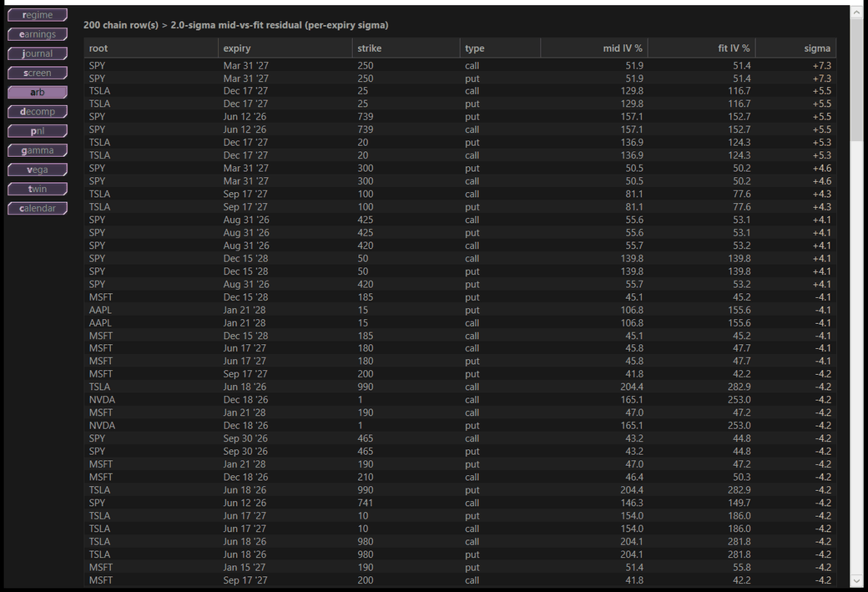Select the AAPL Jan 21 '28 15 call row
Image resolution: width=868 pixels, height=592 pixels.
460,323
